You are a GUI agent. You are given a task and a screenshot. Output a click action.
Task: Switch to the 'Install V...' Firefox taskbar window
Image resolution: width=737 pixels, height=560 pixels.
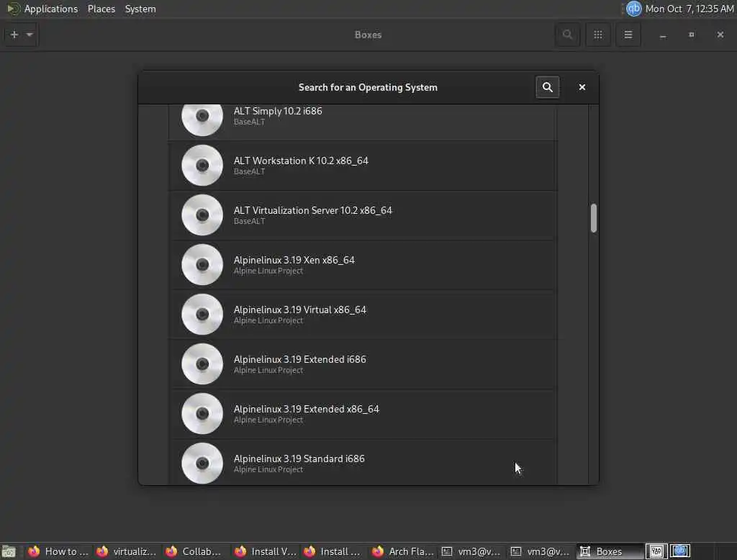pos(263,551)
